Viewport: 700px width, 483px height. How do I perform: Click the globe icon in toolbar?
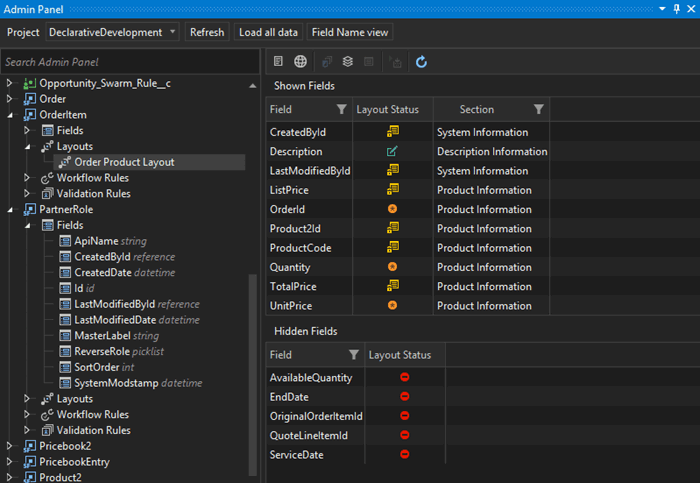(x=300, y=62)
